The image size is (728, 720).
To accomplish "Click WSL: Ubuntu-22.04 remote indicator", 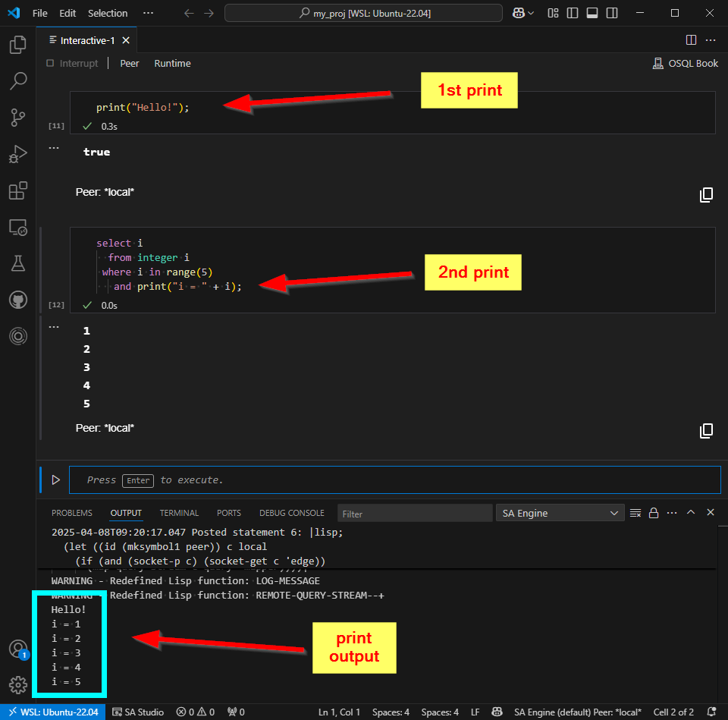I will tap(53, 712).
